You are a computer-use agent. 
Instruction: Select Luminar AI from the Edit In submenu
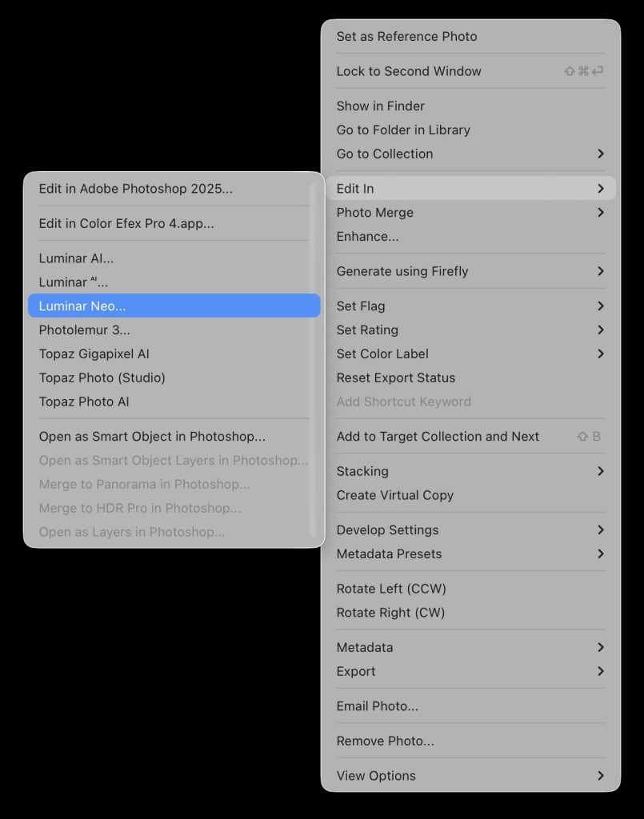pyautogui.click(x=77, y=258)
